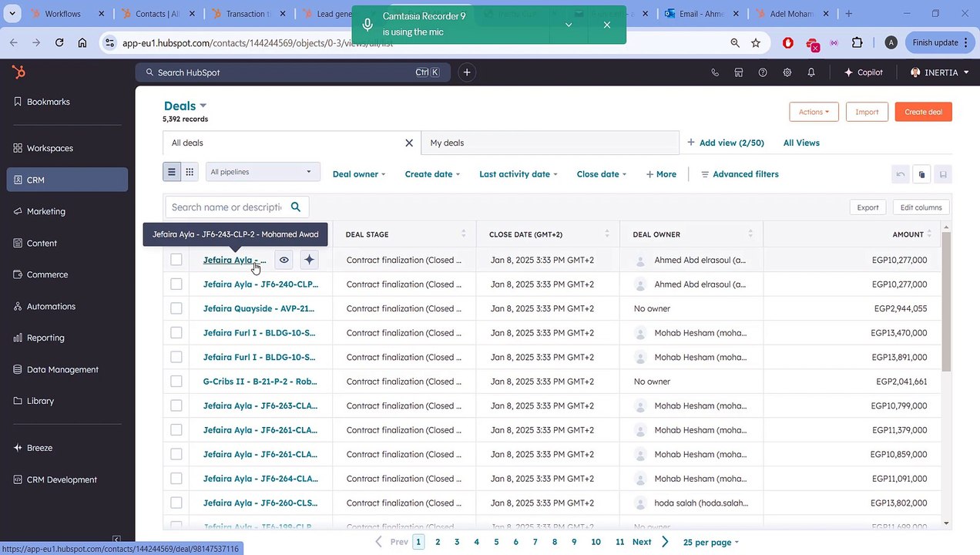Open the calling phone icon
980x555 pixels.
tap(715, 72)
